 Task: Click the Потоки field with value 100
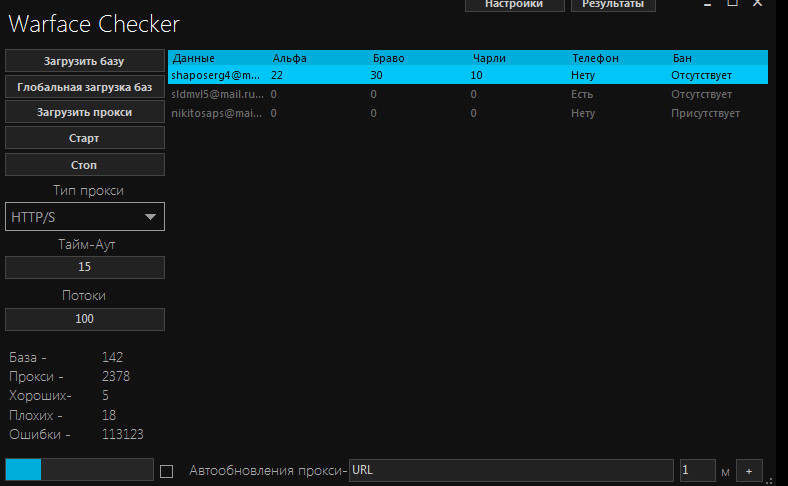tap(84, 319)
